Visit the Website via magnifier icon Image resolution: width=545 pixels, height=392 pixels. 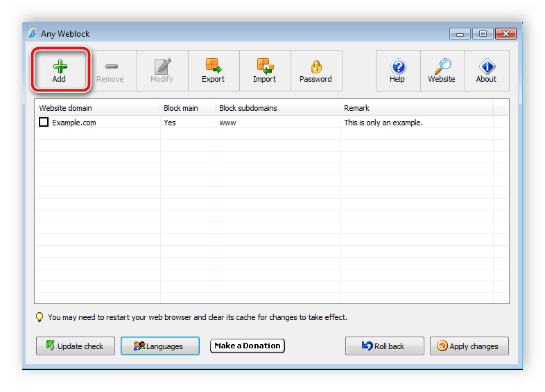(x=442, y=71)
